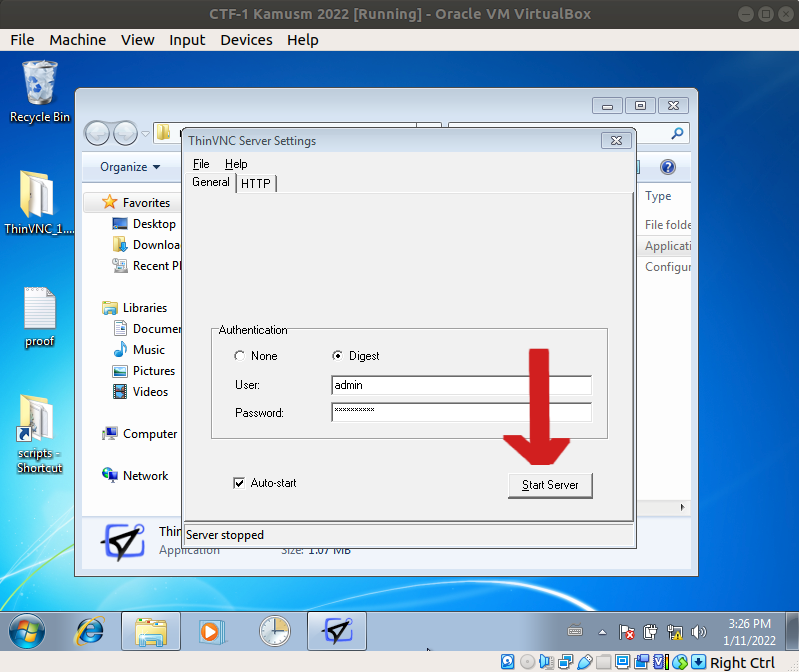Screen dimensions: 799x672
Task: Click the taskbar clock showing 3:26 PM
Action: [x=749, y=632]
